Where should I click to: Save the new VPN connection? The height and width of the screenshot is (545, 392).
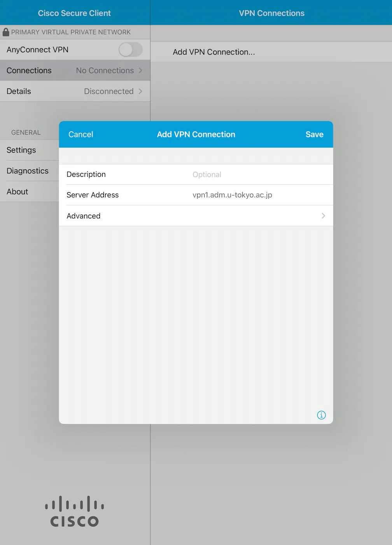coord(314,134)
